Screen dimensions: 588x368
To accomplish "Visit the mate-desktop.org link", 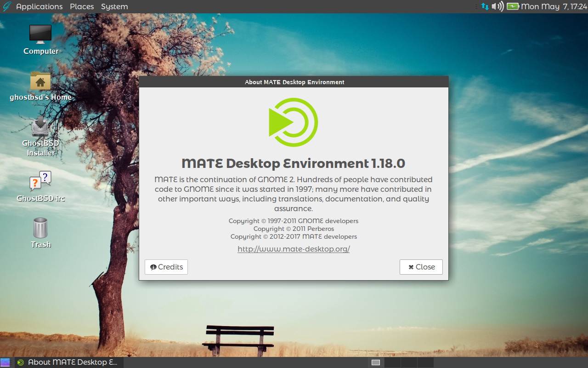I will [294, 249].
